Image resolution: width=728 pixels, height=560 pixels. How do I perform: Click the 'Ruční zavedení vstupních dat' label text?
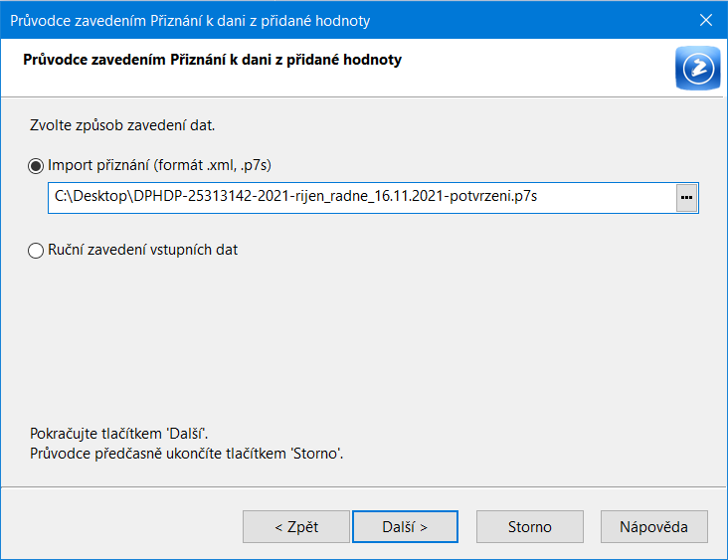pos(142,250)
